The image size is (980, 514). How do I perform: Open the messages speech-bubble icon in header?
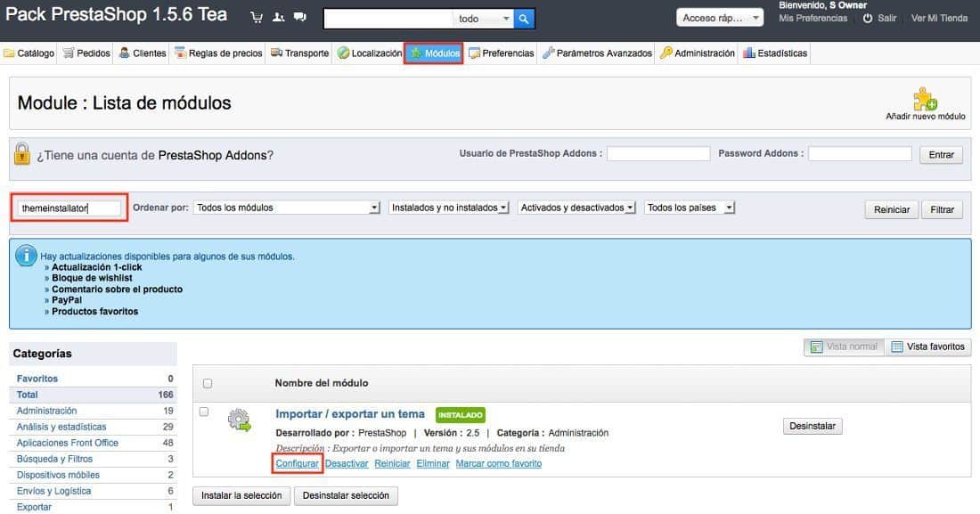tap(300, 17)
